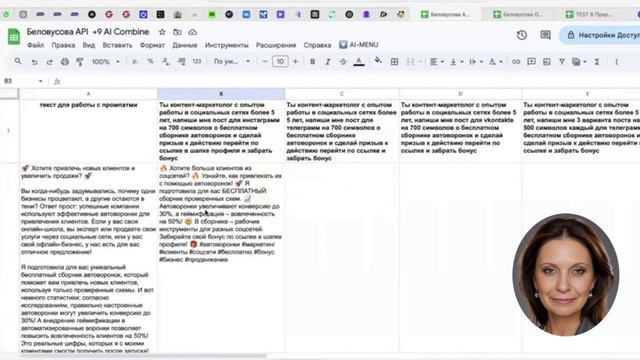The width and height of the screenshot is (640, 360).
Task: Click the merge cells icon
Action: [x=410, y=62]
